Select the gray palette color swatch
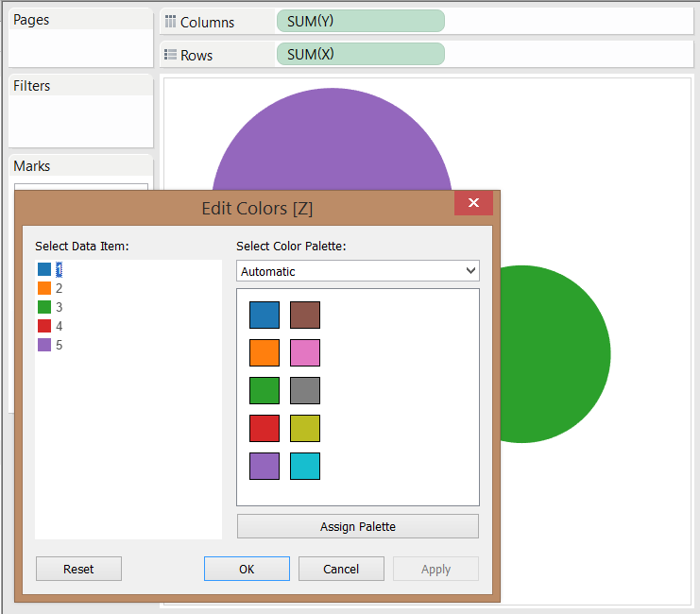The width and height of the screenshot is (700, 614). tap(305, 390)
